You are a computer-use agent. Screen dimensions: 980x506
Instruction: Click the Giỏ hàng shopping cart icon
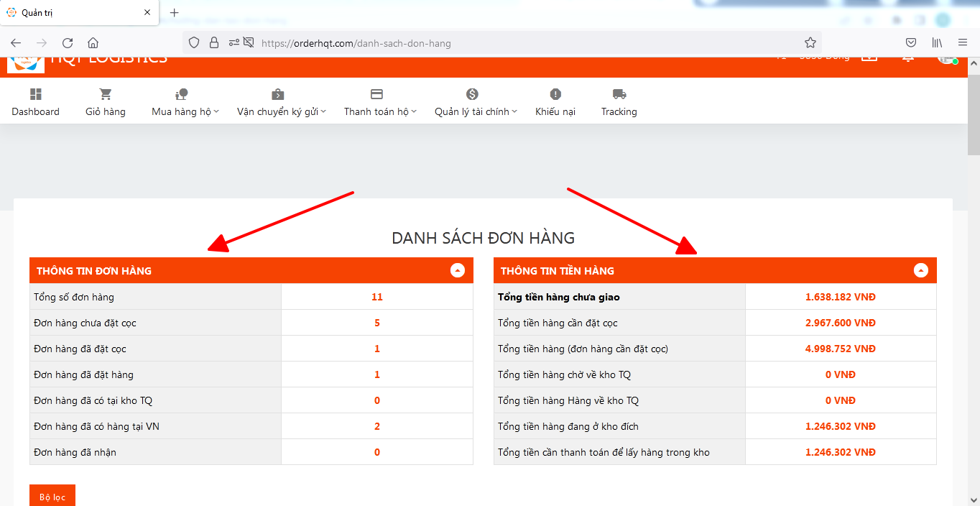tap(106, 95)
